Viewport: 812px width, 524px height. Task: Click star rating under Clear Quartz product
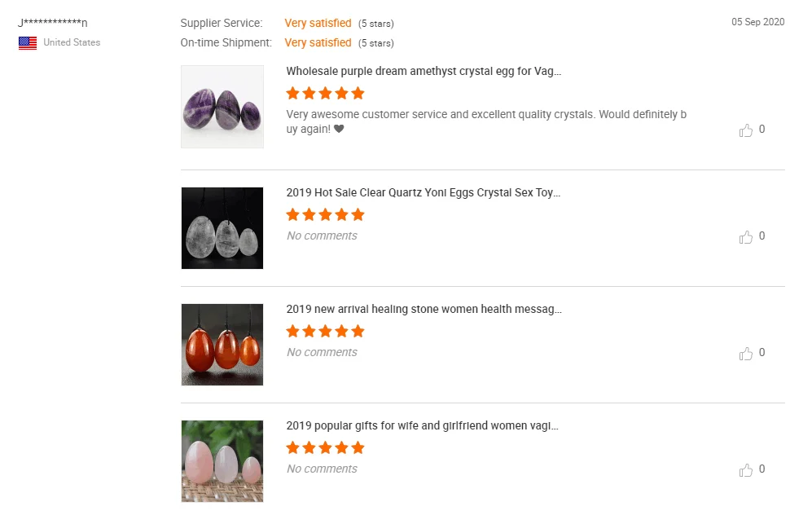(x=325, y=215)
